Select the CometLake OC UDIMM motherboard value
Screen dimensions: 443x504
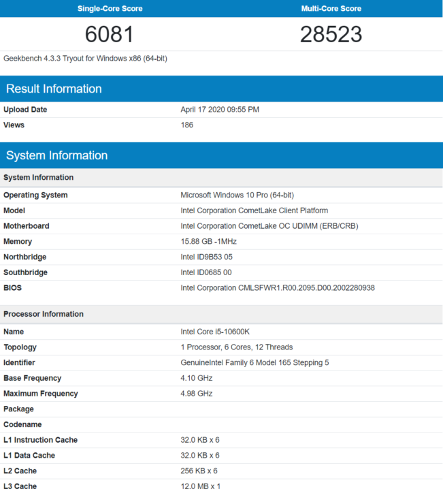point(269,226)
